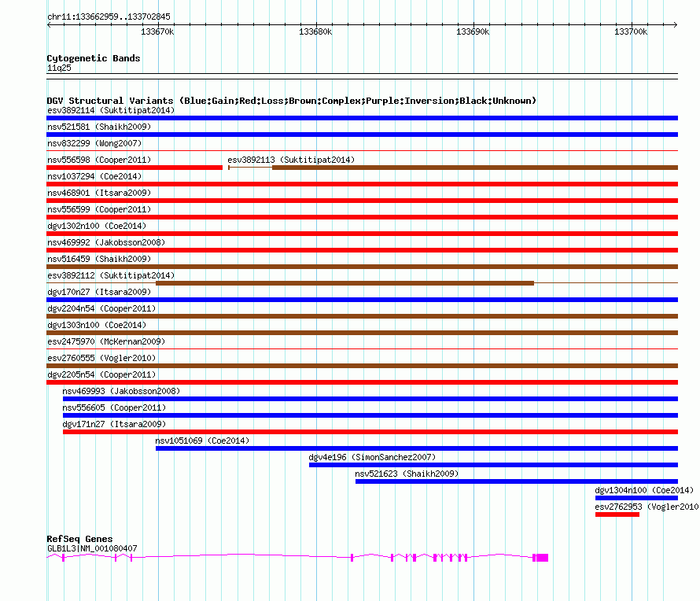Click the 133700k ruler position label

630,31
